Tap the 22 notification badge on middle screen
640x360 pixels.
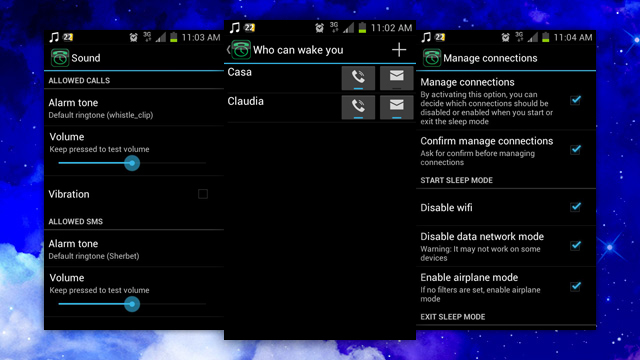click(249, 28)
